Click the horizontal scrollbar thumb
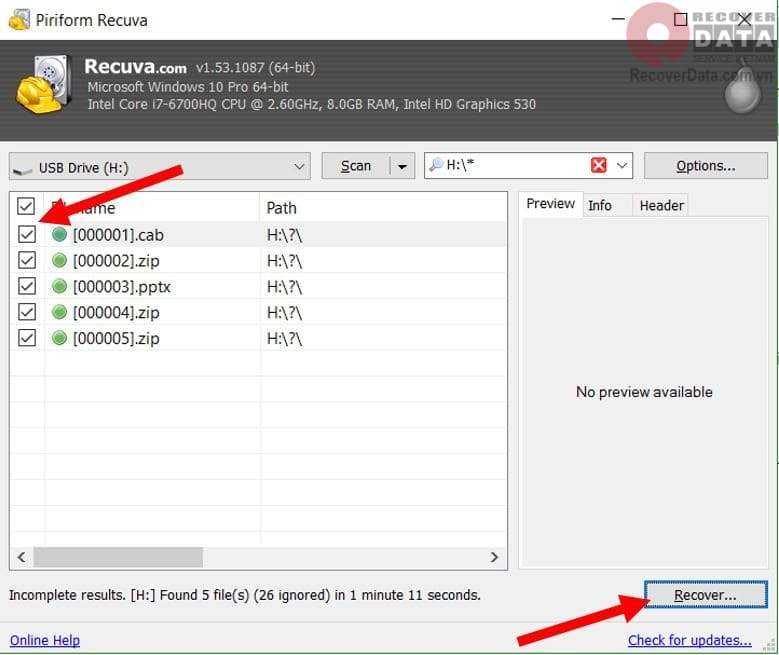Viewport: 779px width, 655px height. click(118, 557)
